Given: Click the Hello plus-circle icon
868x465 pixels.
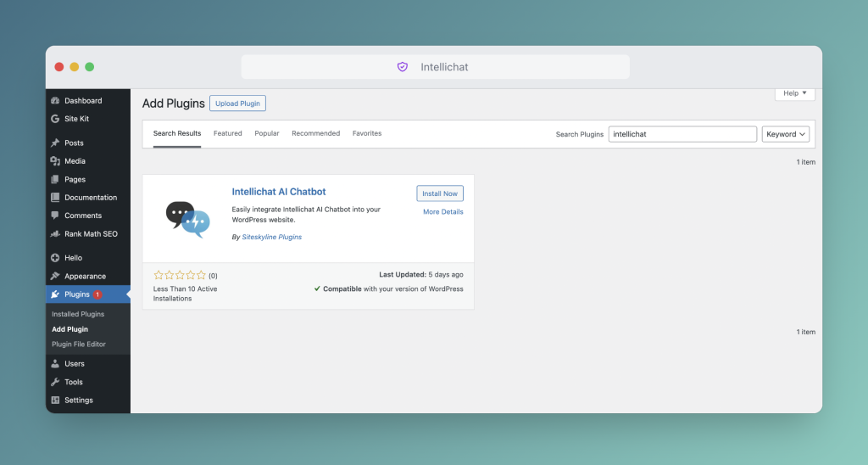Looking at the screenshot, I should point(55,258).
